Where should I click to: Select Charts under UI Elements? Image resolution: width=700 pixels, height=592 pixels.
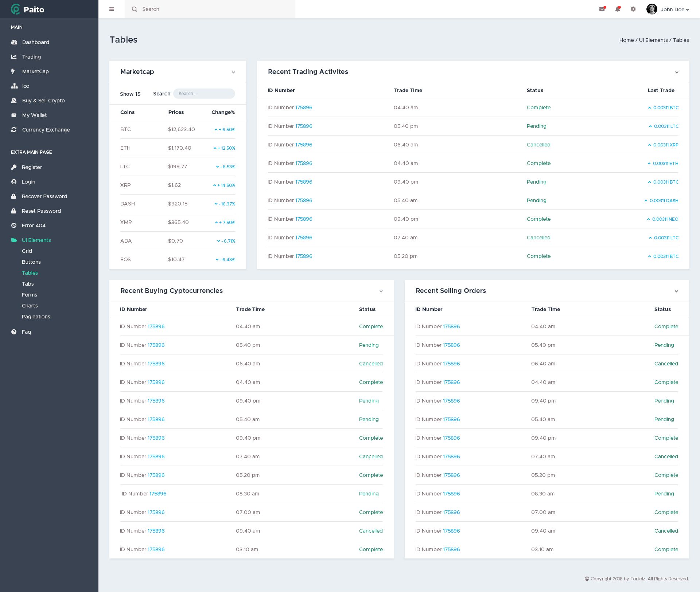(x=30, y=306)
